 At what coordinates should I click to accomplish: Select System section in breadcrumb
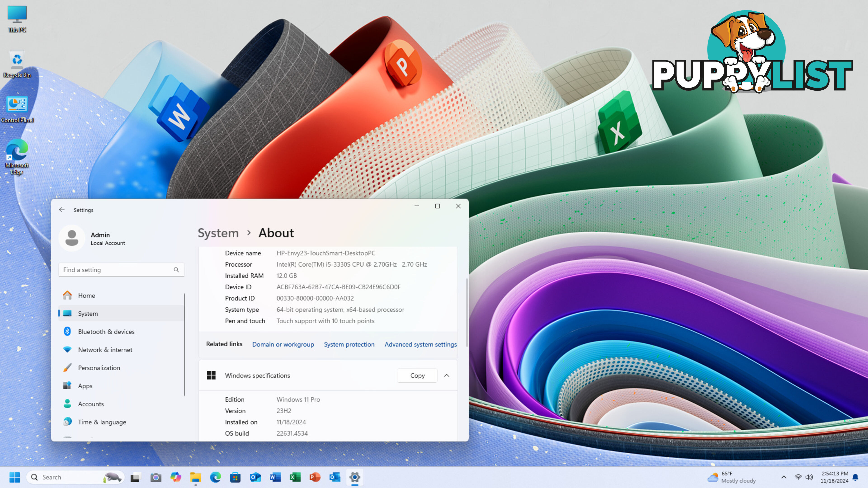218,232
